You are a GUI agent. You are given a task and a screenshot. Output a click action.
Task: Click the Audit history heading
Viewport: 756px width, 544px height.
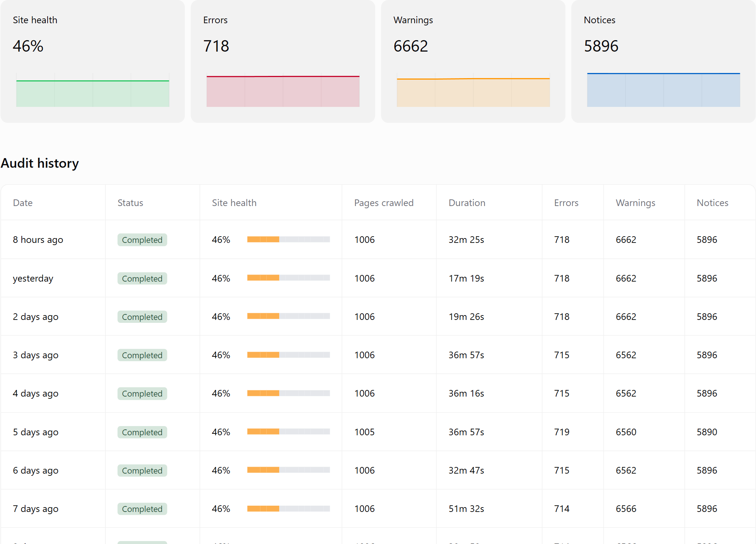coord(40,163)
